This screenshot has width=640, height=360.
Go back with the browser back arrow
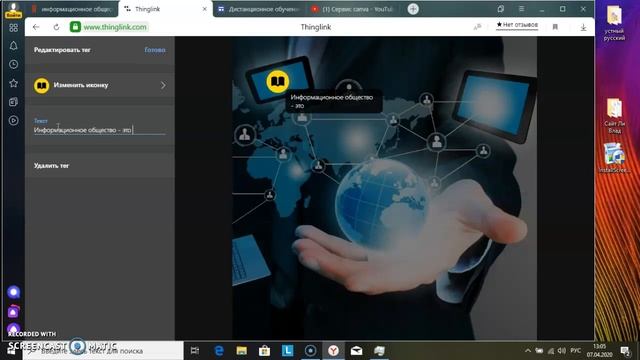(36, 27)
